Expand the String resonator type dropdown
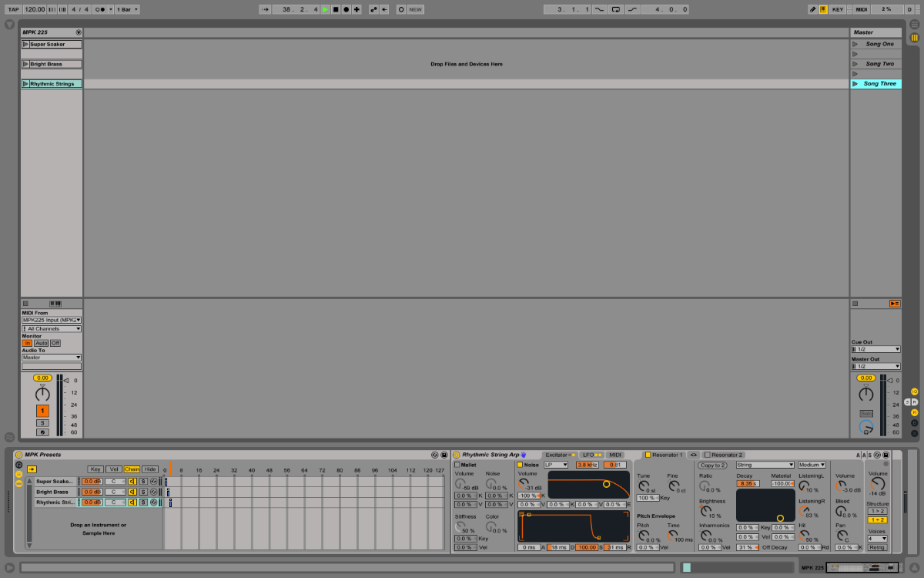The width and height of the screenshot is (924, 578). coord(764,465)
